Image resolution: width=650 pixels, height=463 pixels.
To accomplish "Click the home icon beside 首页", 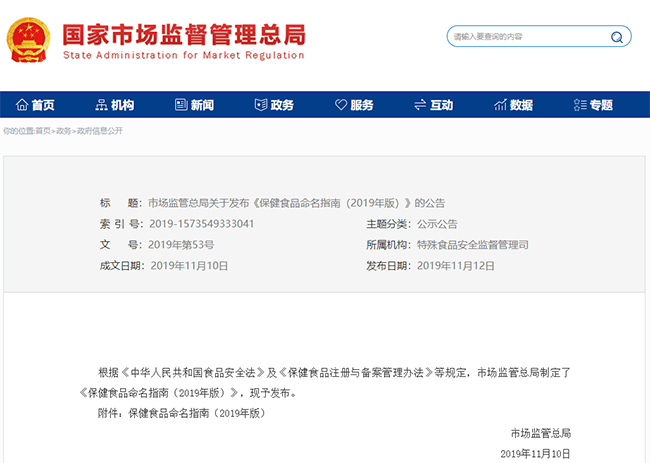I will [x=22, y=105].
